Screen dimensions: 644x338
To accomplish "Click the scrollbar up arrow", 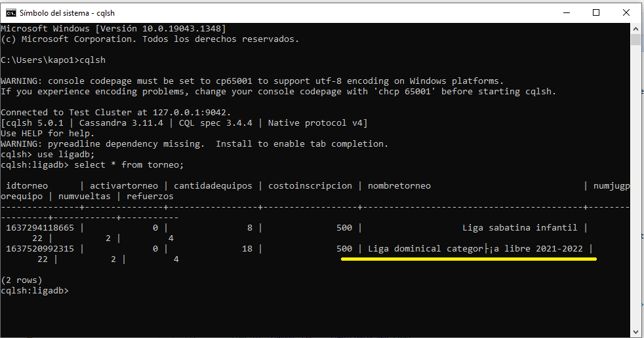I will pyautogui.click(x=635, y=29).
